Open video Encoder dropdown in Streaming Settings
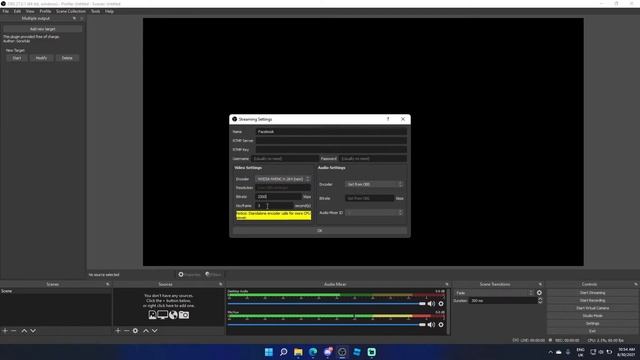The height and width of the screenshot is (360, 640). (283, 179)
